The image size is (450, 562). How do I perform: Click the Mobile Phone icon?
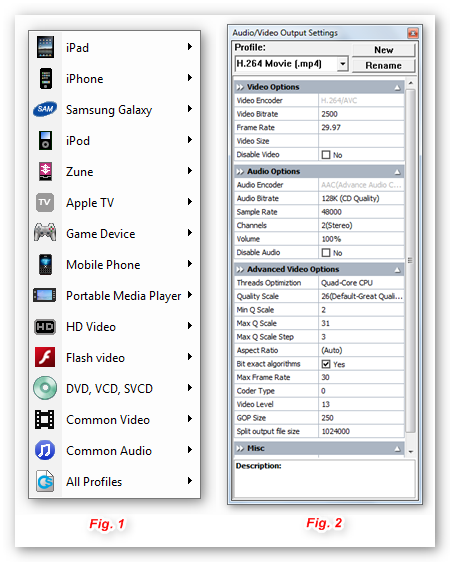(x=46, y=264)
